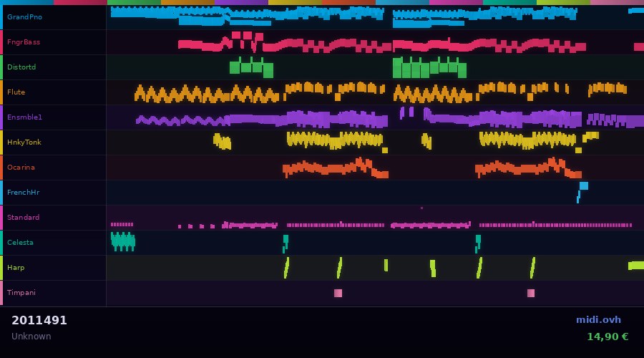Click the green color strip beside Distortd
Viewport: 644px width, 358px height.
[1, 67]
